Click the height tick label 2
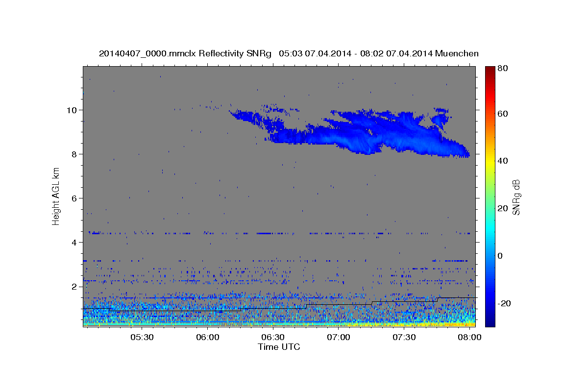This screenshot has height=392, width=588. click(x=75, y=286)
